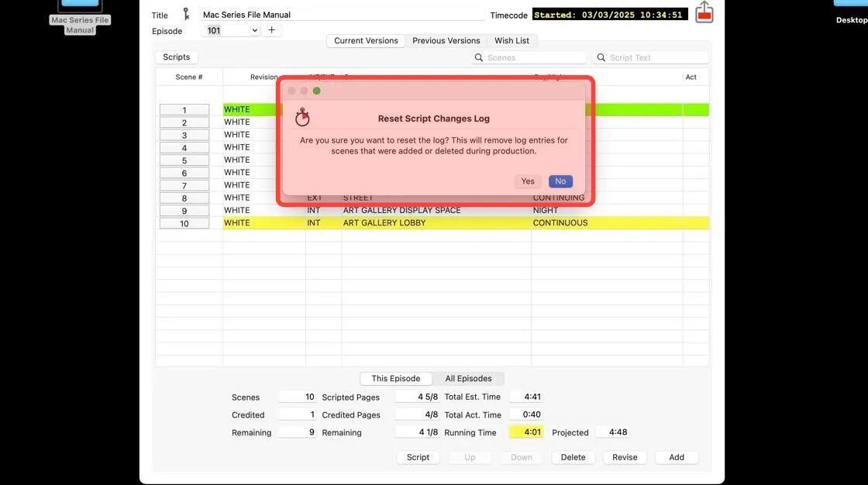Select the scene number 7 button
This screenshot has height=485, width=868.
[x=184, y=185]
